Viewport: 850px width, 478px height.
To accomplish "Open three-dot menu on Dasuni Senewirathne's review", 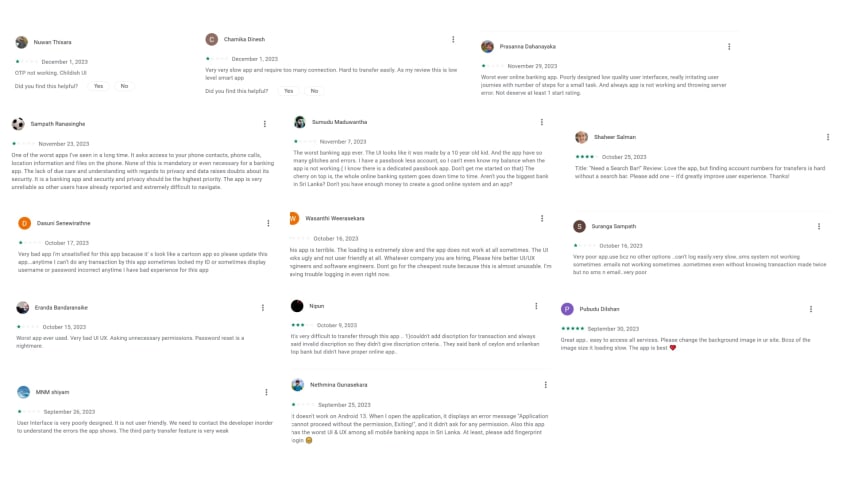I will click(x=265, y=223).
